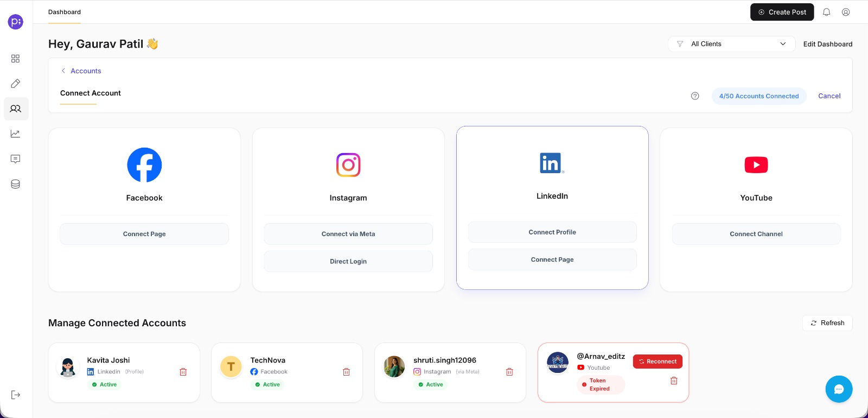Click the "Hey, Gaurav Patil" greeting

coord(103,44)
